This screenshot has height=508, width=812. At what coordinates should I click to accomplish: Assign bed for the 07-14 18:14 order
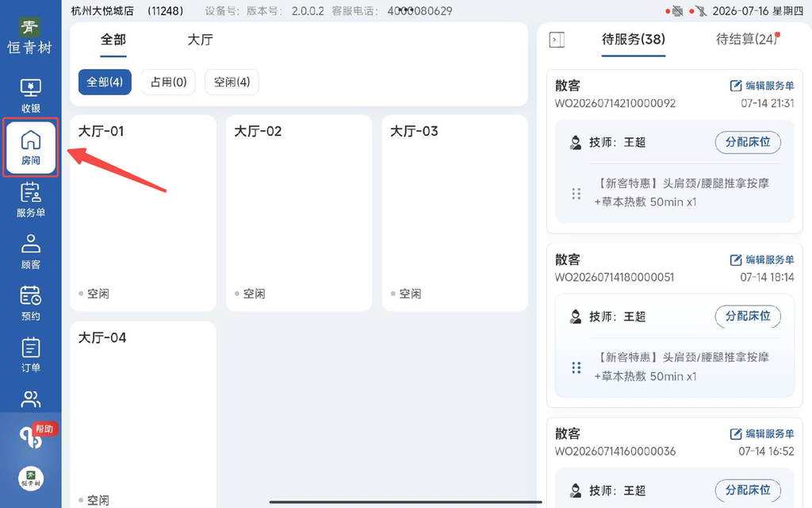pos(748,316)
